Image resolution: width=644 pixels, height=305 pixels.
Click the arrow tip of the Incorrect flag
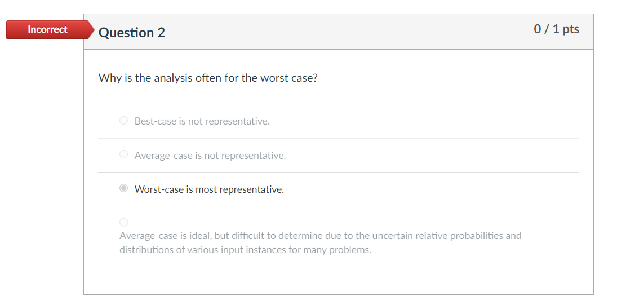[91, 30]
